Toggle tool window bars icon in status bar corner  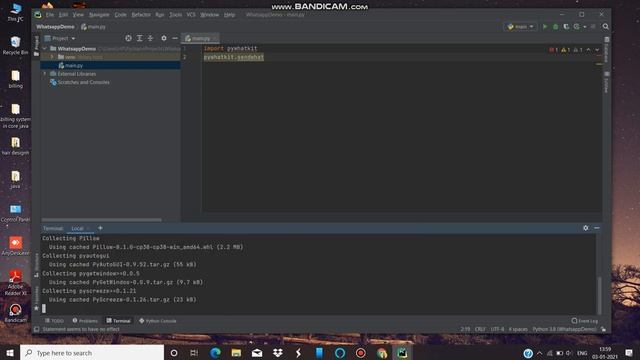click(36, 329)
